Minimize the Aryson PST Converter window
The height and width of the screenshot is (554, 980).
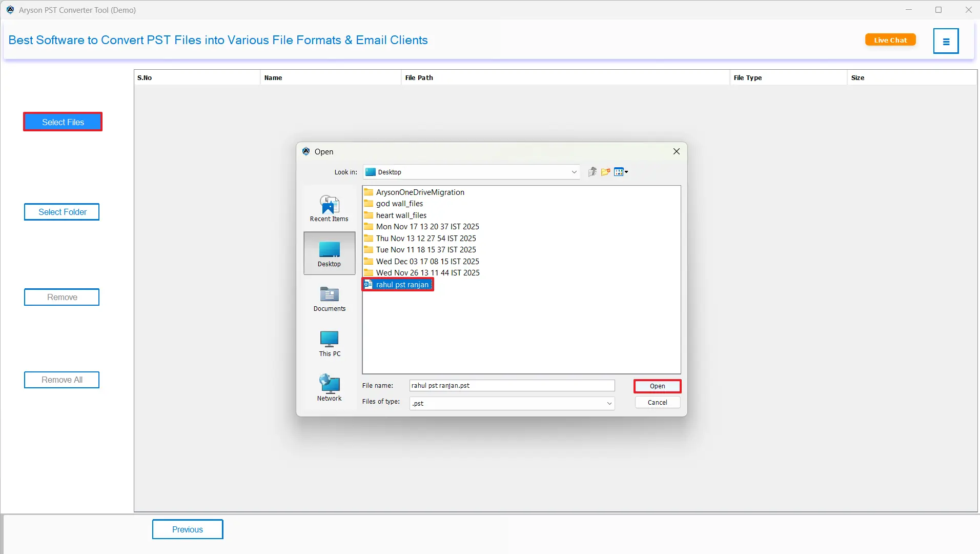coord(909,10)
